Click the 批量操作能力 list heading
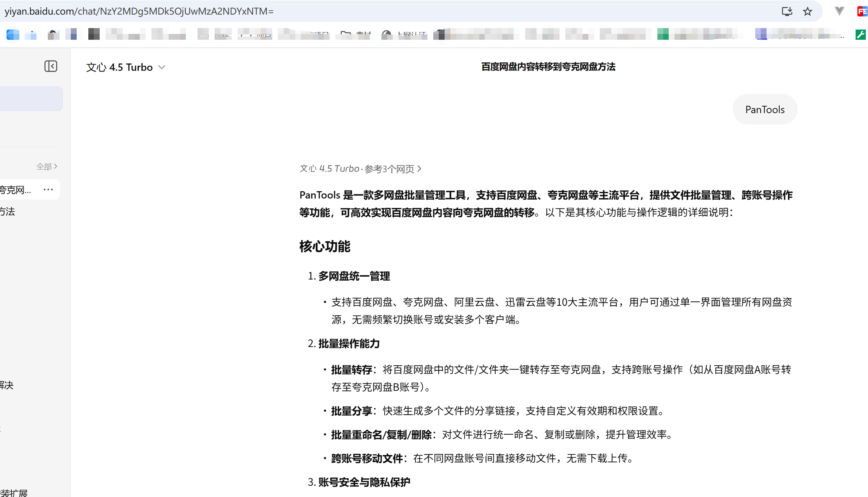The image size is (868, 497). point(349,344)
